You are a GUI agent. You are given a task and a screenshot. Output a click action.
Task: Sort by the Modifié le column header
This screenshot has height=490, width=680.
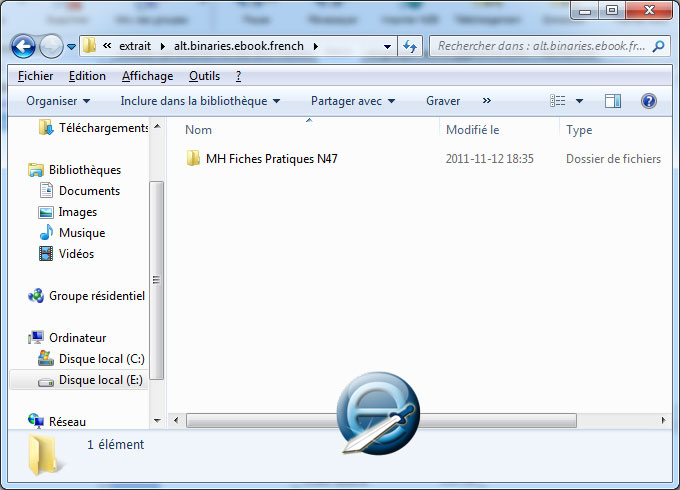472,130
